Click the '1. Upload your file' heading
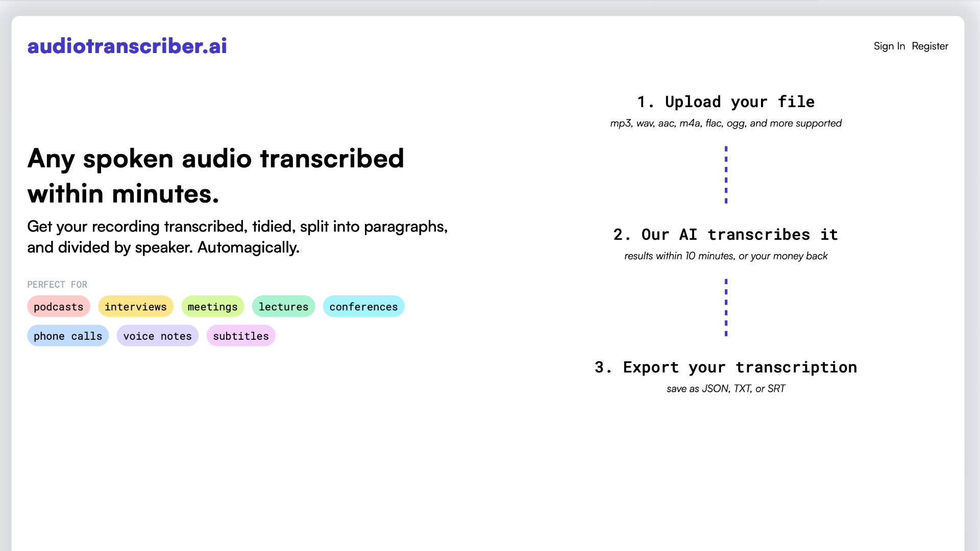 click(x=726, y=102)
